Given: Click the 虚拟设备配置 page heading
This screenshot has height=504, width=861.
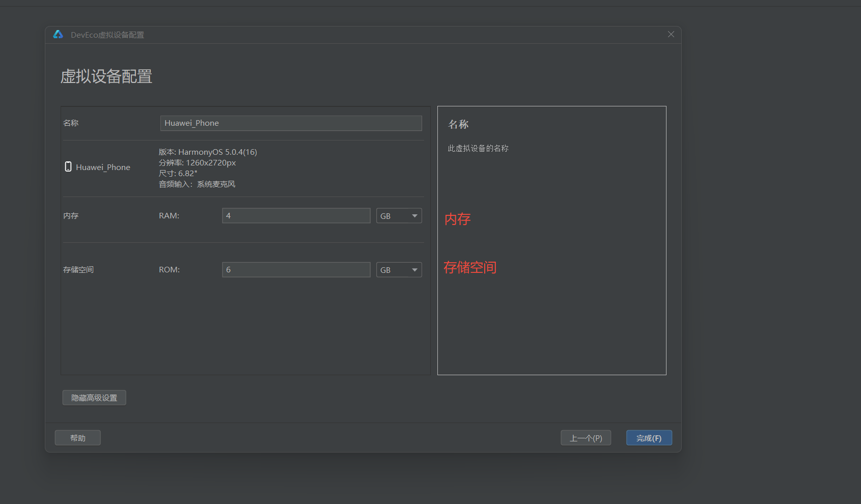Looking at the screenshot, I should pos(106,76).
